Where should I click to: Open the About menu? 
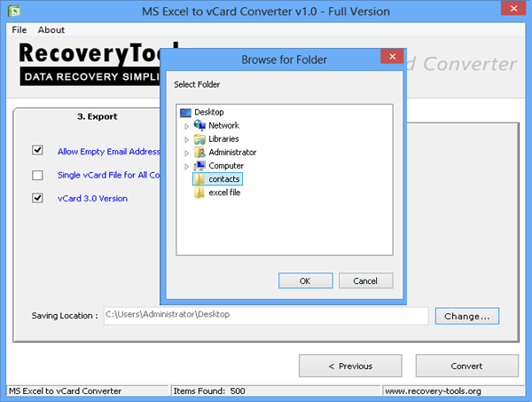pos(51,30)
